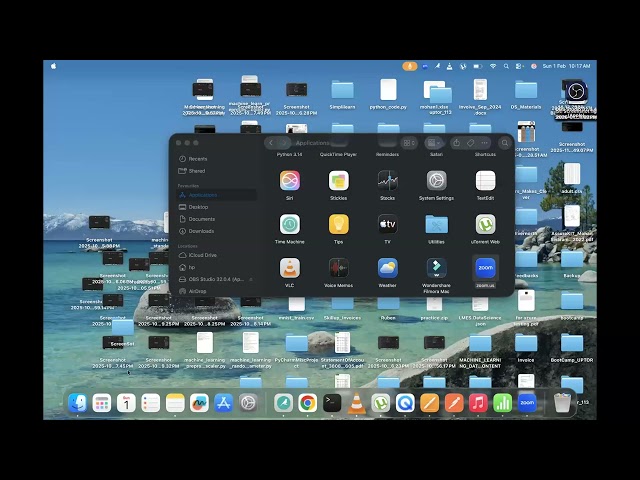Open the Voice Memos app
Viewport: 640px width, 480px height.
(x=338, y=268)
